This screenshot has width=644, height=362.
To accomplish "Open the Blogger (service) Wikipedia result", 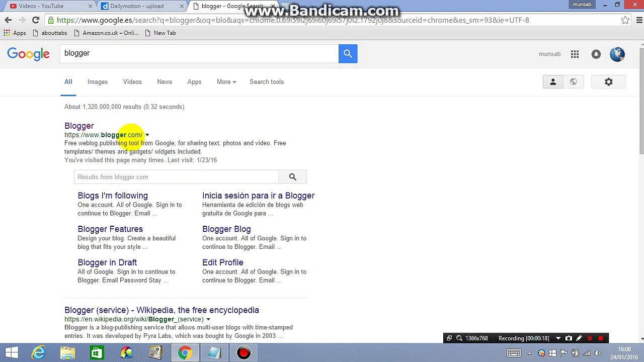I will click(162, 310).
